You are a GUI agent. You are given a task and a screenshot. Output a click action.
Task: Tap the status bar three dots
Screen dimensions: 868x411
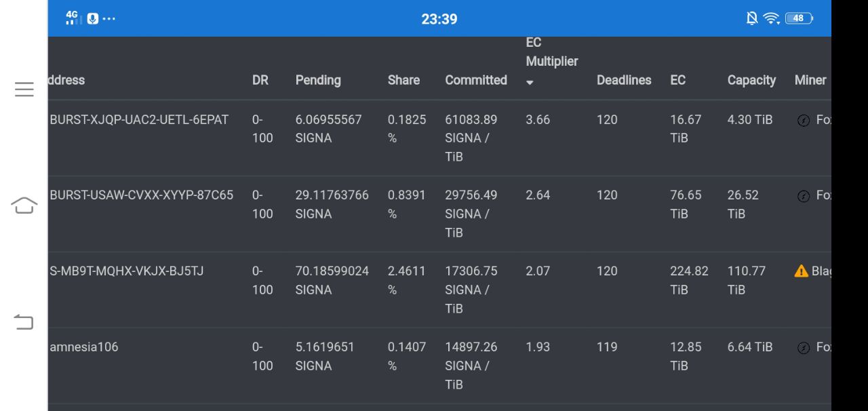109,18
